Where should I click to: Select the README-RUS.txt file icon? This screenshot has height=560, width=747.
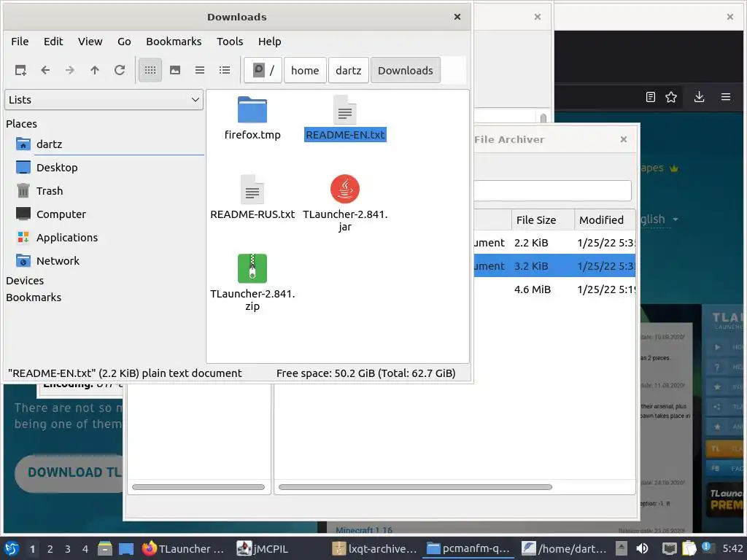(252, 190)
